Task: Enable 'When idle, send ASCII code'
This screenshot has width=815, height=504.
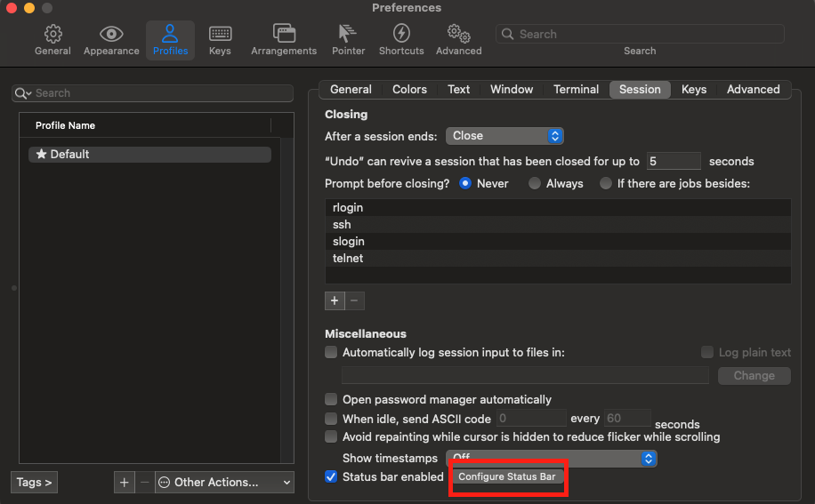Action: tap(331, 419)
